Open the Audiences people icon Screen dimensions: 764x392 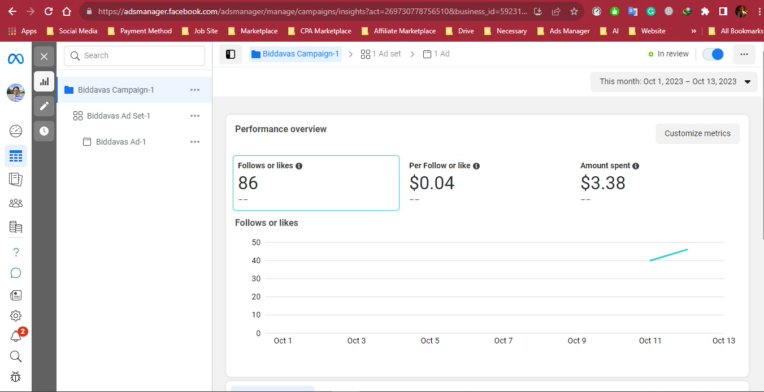coord(16,203)
